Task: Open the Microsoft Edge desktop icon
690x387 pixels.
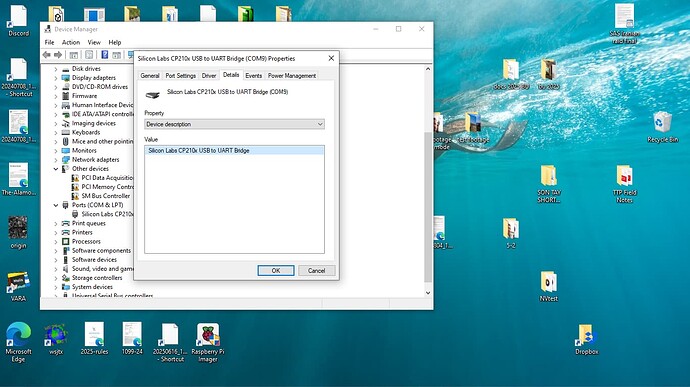Action: 18,343
